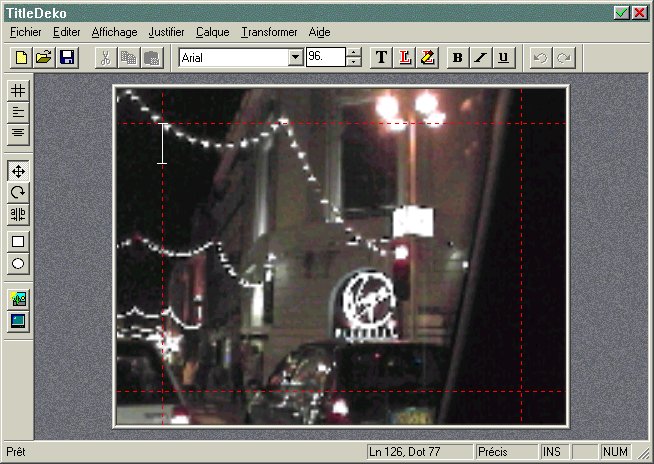Click the green checkmark confirm button
654x464 pixels.
click(x=621, y=13)
